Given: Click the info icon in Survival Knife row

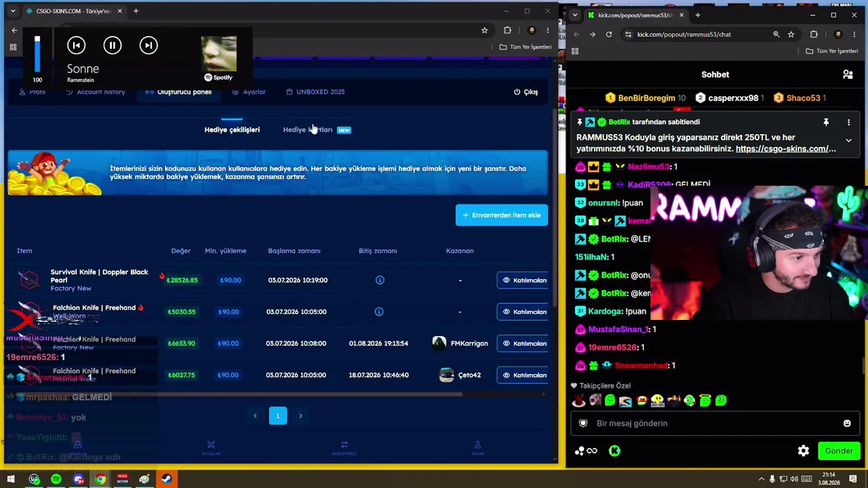Looking at the screenshot, I should click(380, 280).
